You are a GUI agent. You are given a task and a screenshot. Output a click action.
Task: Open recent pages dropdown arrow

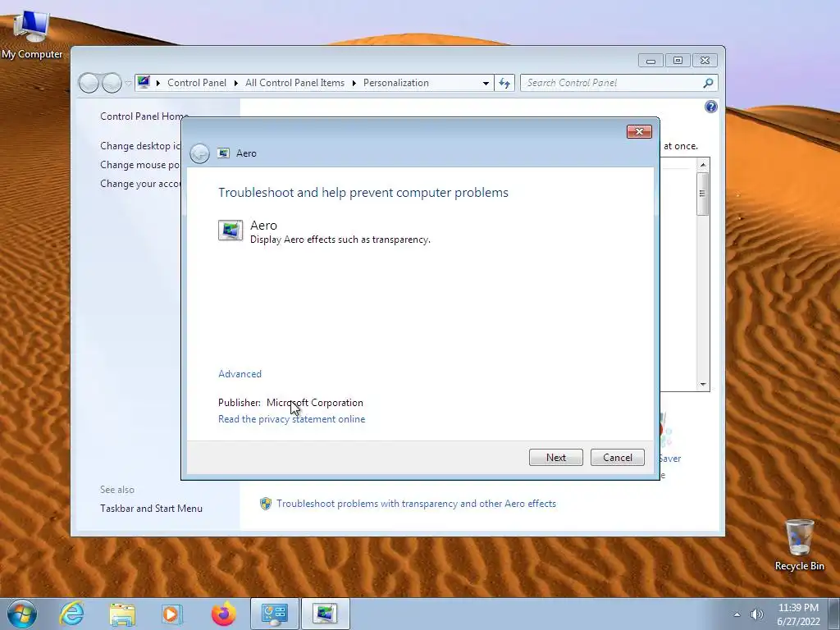click(128, 83)
